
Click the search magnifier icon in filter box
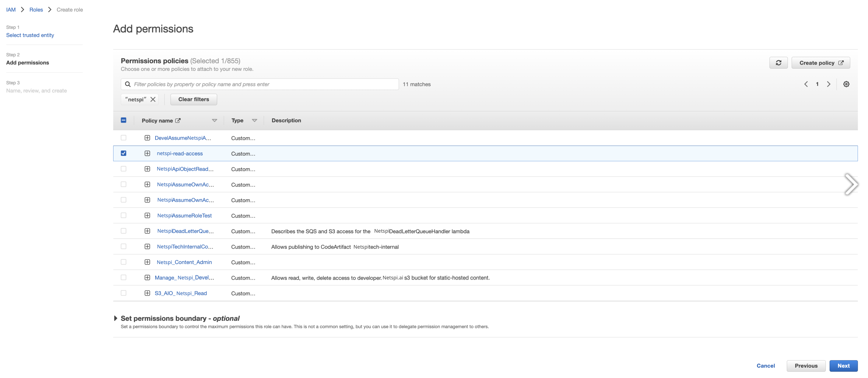[128, 84]
